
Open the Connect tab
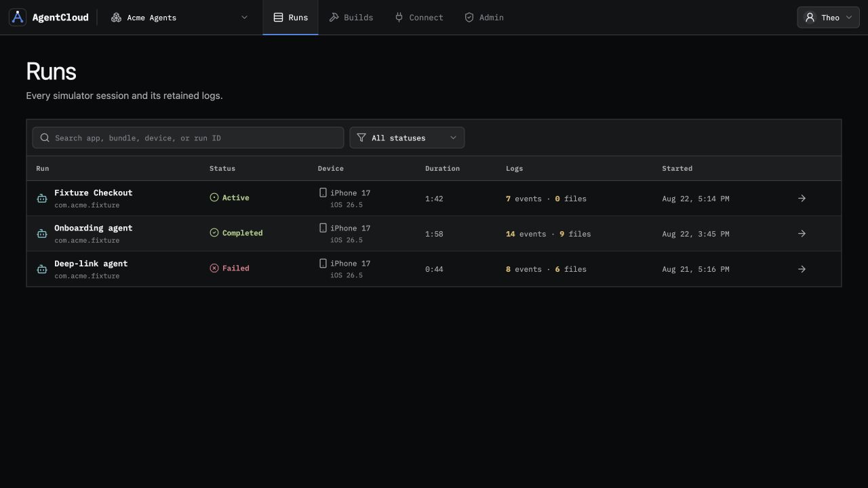pyautogui.click(x=419, y=18)
